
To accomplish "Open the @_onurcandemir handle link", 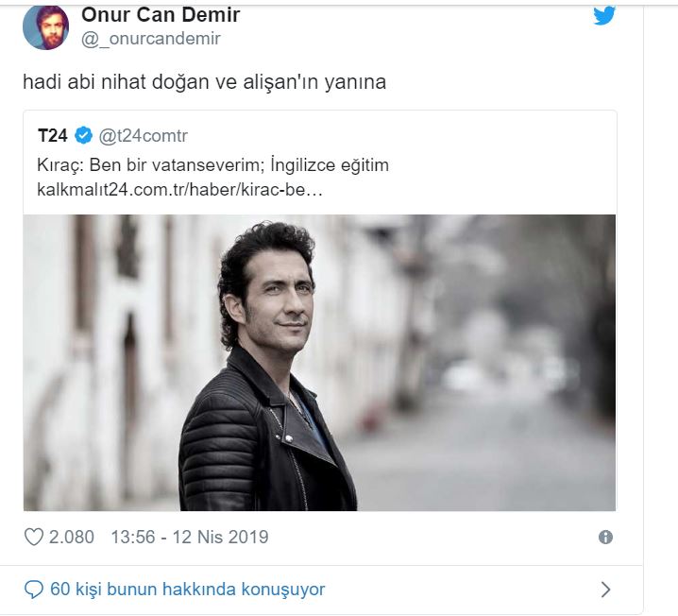I will pos(151,39).
